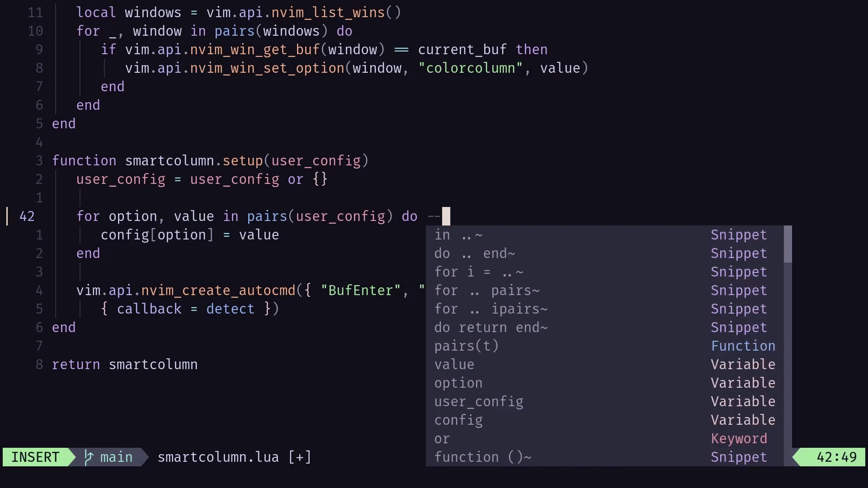Click the git branch icon in statusline
The height and width of the screenshot is (488, 868).
pyautogui.click(x=89, y=457)
